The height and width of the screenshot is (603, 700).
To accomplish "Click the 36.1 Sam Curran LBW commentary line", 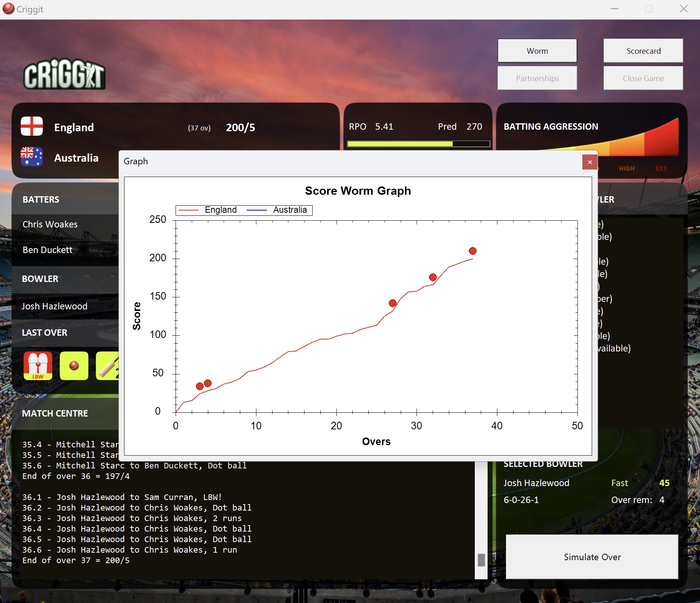I will point(122,497).
